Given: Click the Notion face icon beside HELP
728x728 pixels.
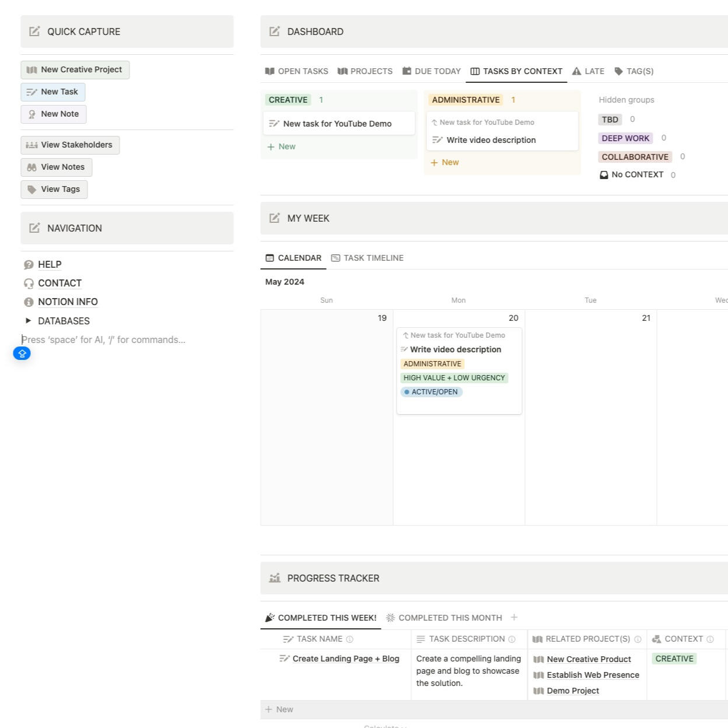Looking at the screenshot, I should [x=29, y=264].
